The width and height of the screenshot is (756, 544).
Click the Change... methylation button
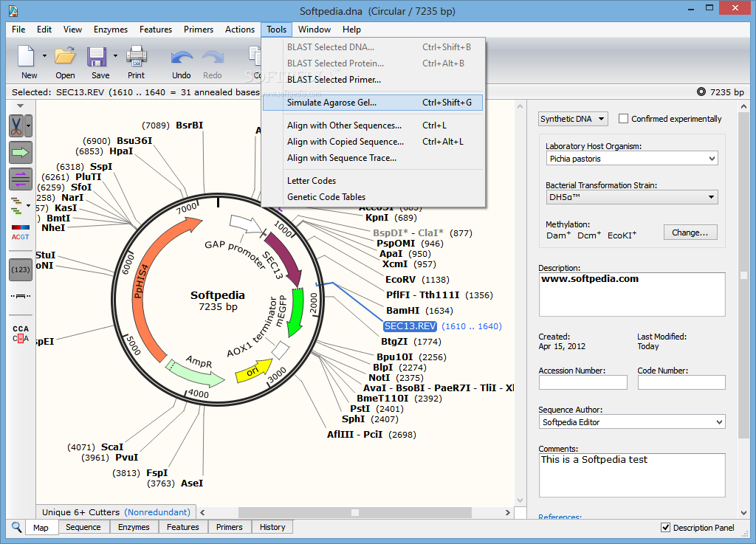[690, 233]
